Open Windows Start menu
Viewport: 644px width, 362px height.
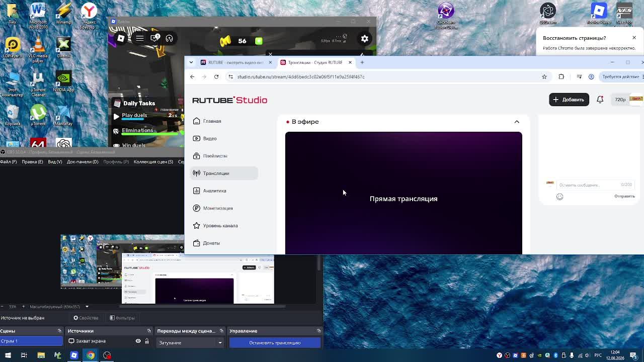[8, 355]
